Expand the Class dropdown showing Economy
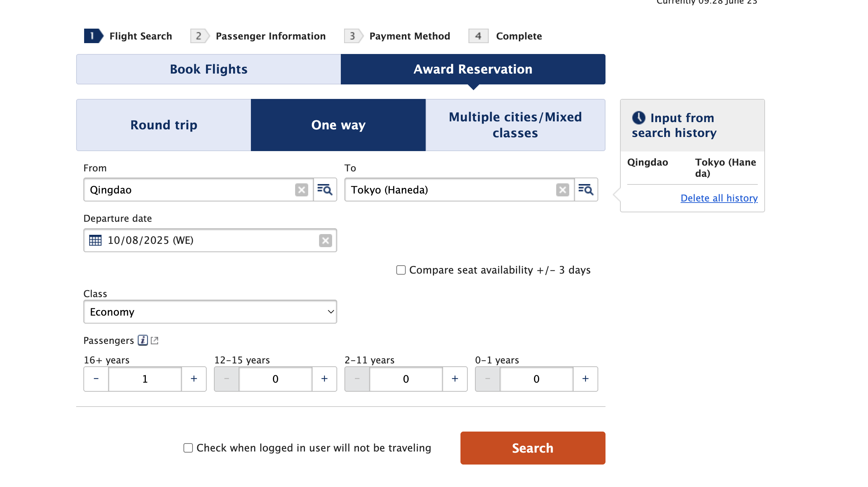Screen dimensions: 868x487 [210, 312]
